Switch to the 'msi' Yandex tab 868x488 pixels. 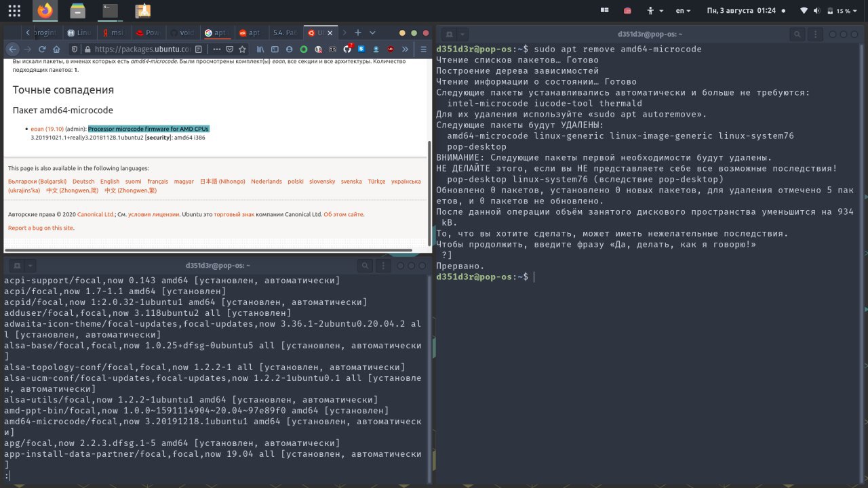coord(115,33)
